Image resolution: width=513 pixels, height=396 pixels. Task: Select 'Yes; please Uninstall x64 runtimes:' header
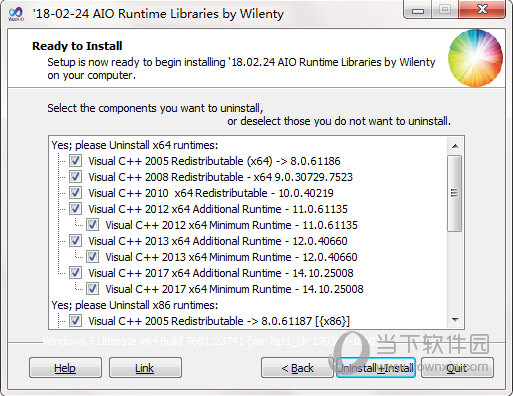135,145
